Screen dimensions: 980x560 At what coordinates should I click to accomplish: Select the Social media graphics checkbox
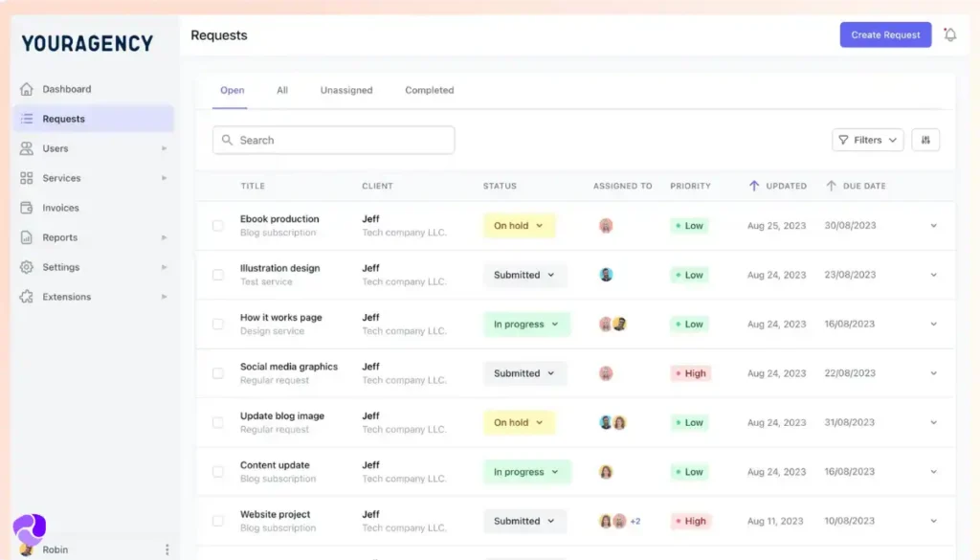point(217,373)
